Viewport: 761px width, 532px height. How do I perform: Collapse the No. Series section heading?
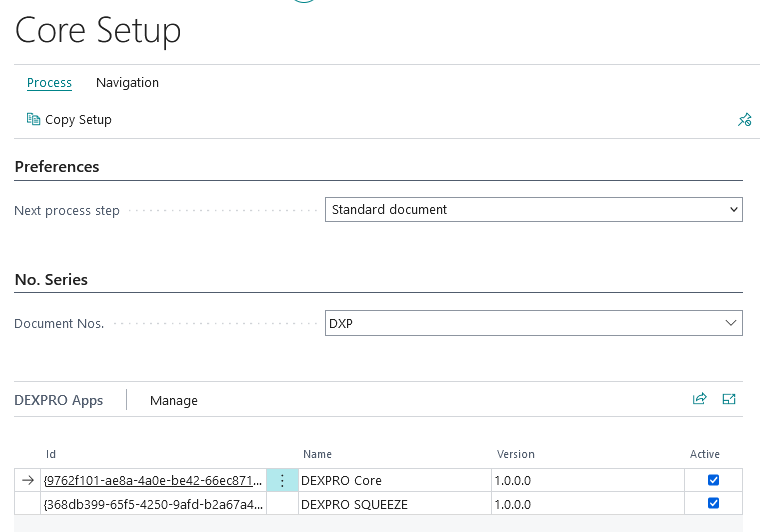51,280
